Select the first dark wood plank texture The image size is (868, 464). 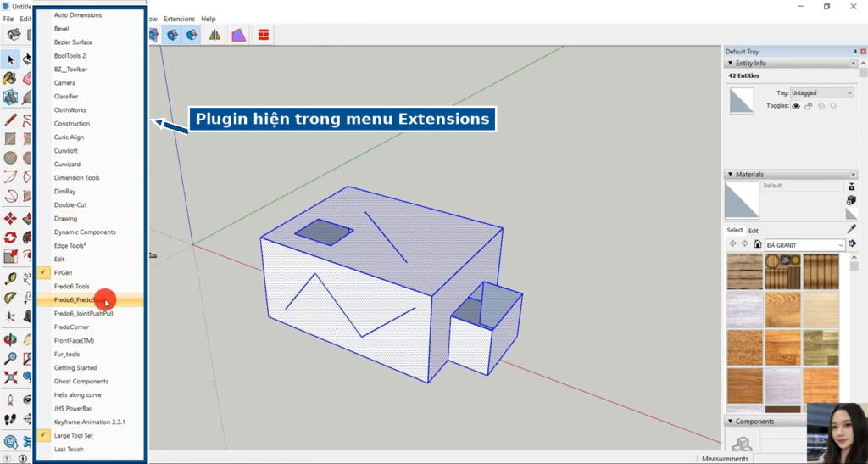tap(744, 271)
